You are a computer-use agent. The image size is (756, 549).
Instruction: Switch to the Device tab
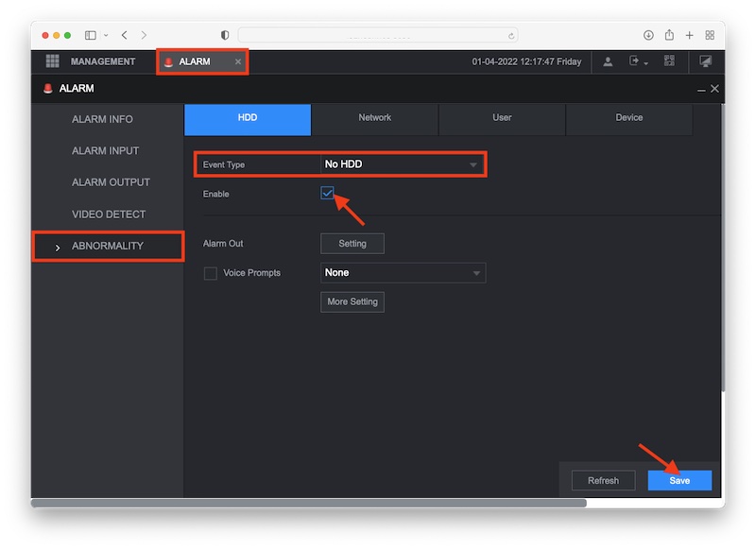pos(628,118)
